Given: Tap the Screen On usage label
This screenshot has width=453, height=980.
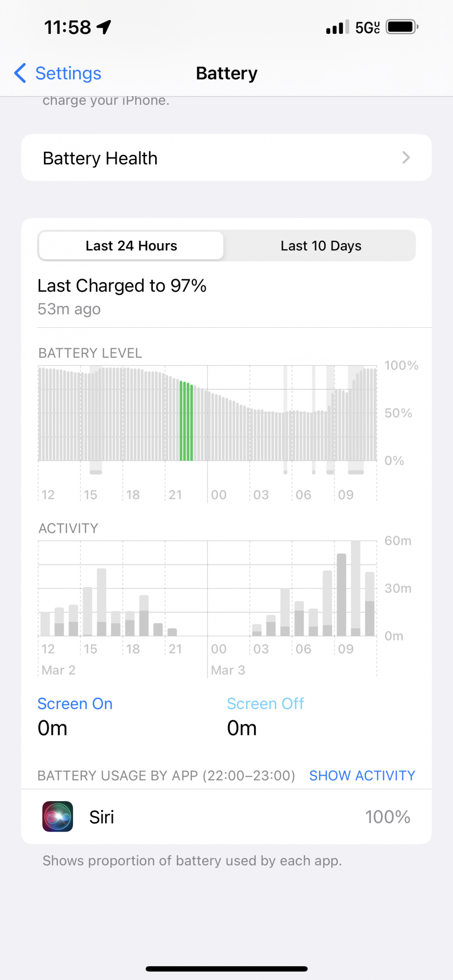Looking at the screenshot, I should coord(75,704).
